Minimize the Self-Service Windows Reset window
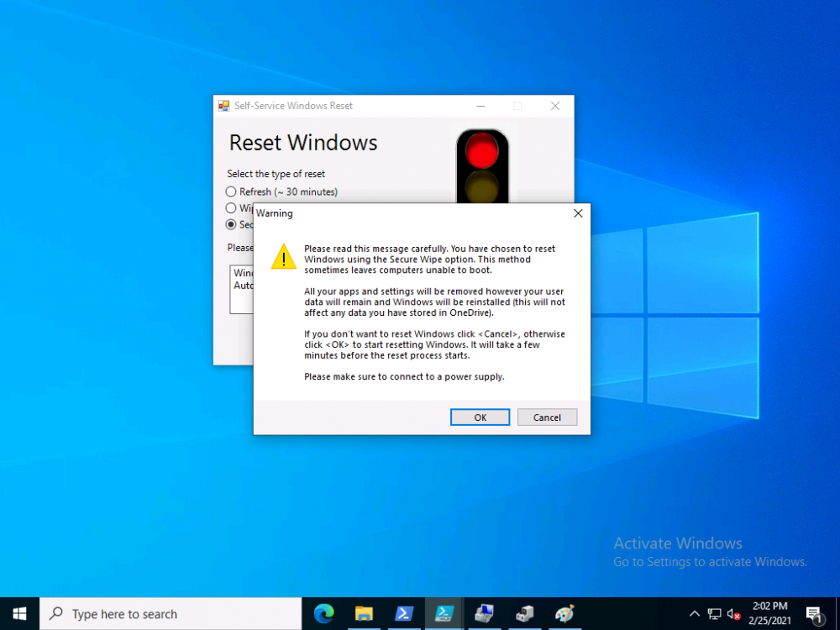Screen dimensions: 840x630 click(480, 106)
